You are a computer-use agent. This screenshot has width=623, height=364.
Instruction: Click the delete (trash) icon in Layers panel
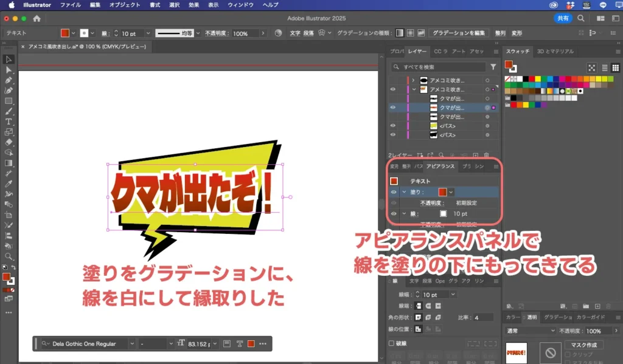486,154
